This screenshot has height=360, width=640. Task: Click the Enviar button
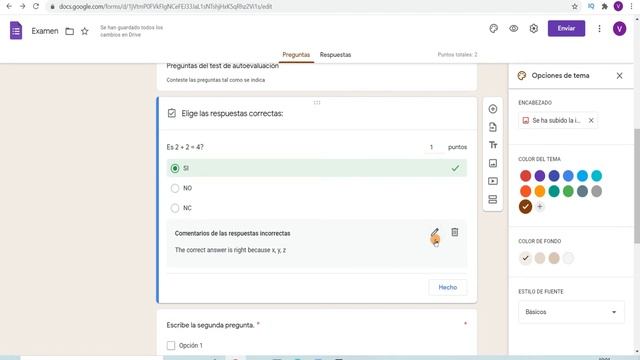(566, 29)
